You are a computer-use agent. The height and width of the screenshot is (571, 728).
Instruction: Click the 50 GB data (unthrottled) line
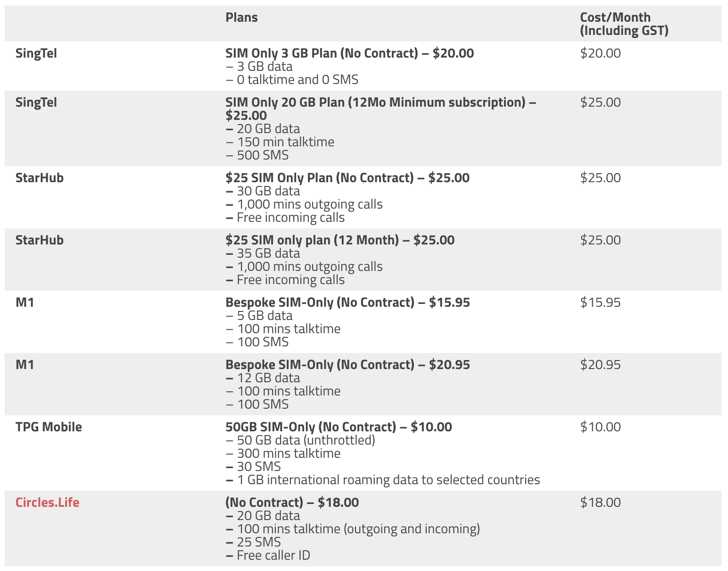coord(300,440)
